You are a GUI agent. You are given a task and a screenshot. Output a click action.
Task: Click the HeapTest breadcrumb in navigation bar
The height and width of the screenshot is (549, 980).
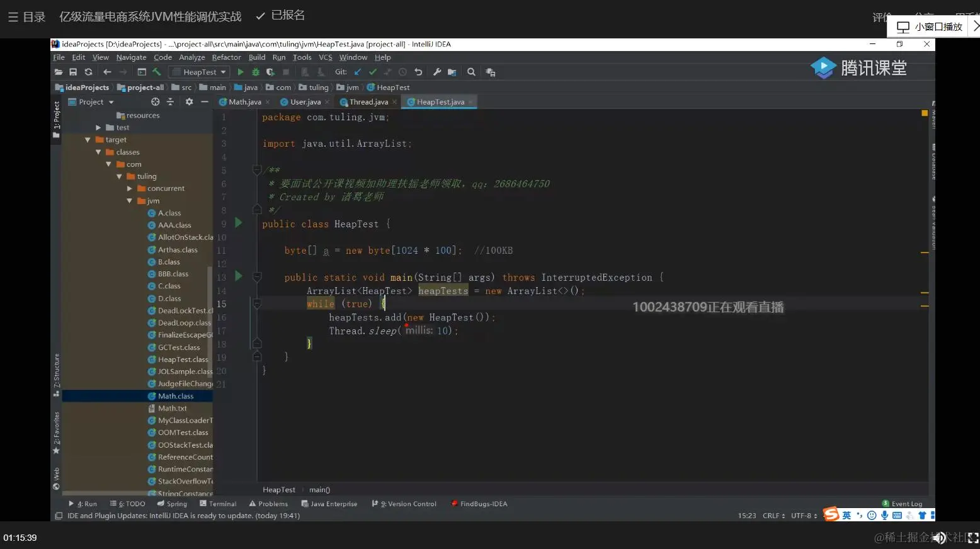tap(388, 88)
